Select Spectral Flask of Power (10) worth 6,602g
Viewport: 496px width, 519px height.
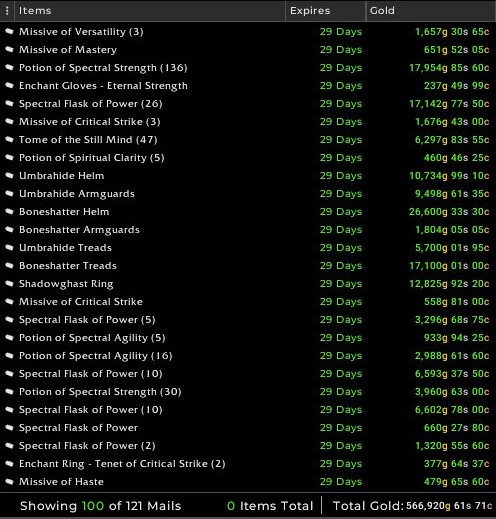pyautogui.click(x=248, y=409)
